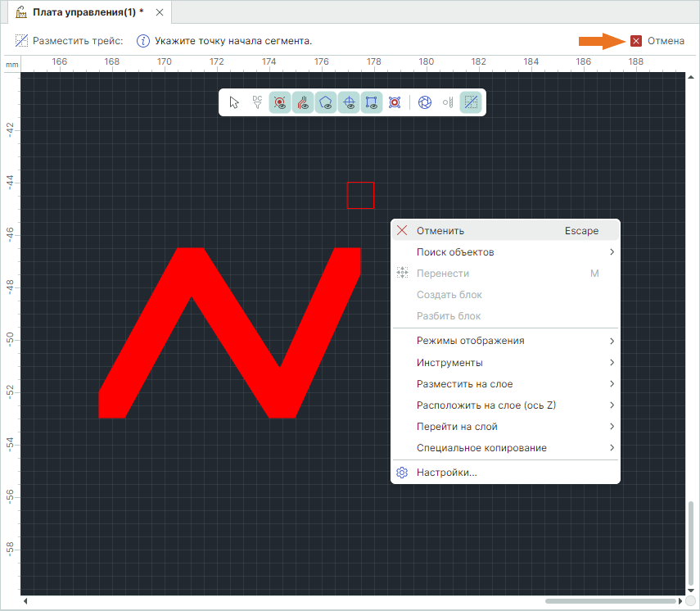This screenshot has height=611, width=700.
Task: Toggle polygon region visibility icon
Action: pyautogui.click(x=326, y=102)
